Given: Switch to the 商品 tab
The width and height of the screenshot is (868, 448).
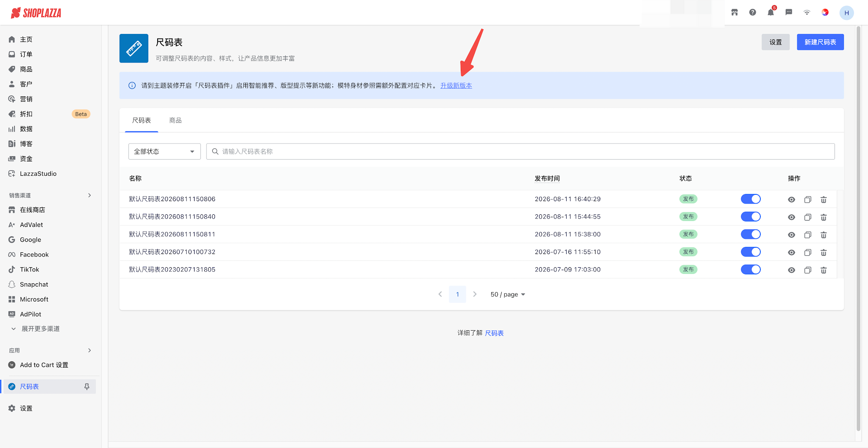Looking at the screenshot, I should coord(175,121).
